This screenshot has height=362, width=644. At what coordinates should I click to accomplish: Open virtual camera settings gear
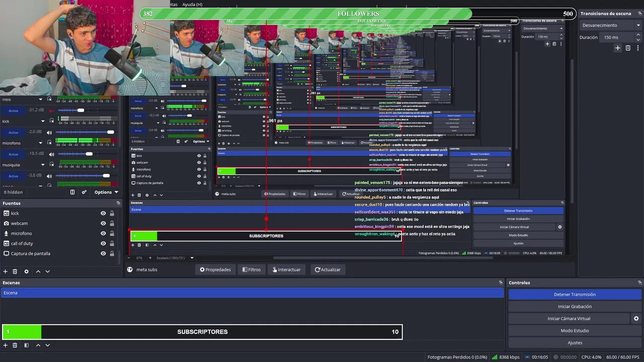(x=636, y=319)
